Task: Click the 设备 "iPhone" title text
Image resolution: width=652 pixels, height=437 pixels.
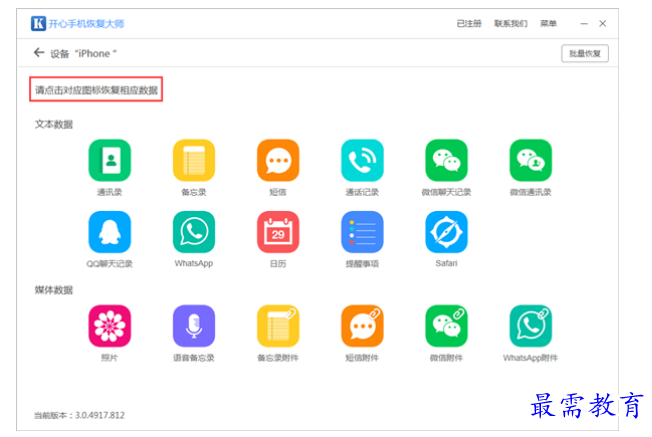Action: [84, 54]
